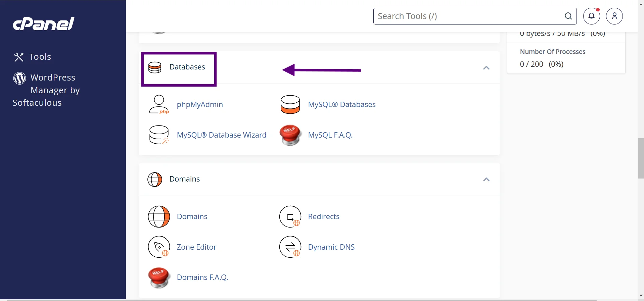644x301 pixels.
Task: Open MySQL® Database Wizard link
Action: [x=222, y=135]
